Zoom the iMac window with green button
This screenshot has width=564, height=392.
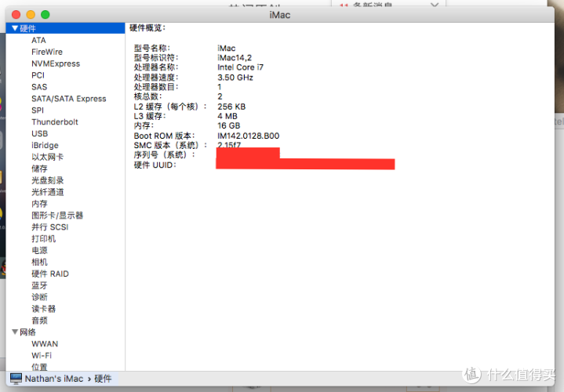[45, 14]
